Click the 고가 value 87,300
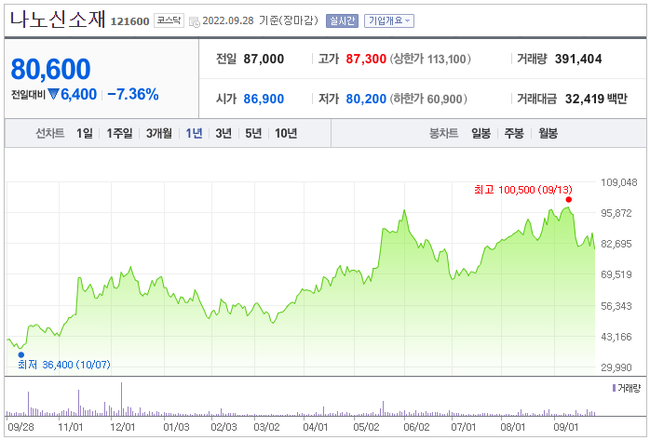The width and height of the screenshot is (650, 440). tap(366, 59)
